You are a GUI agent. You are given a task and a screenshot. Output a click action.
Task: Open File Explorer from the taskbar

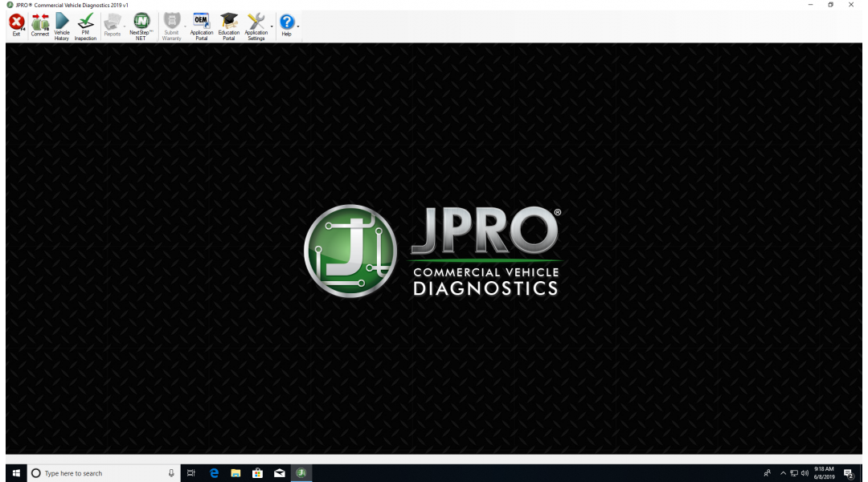[235, 473]
